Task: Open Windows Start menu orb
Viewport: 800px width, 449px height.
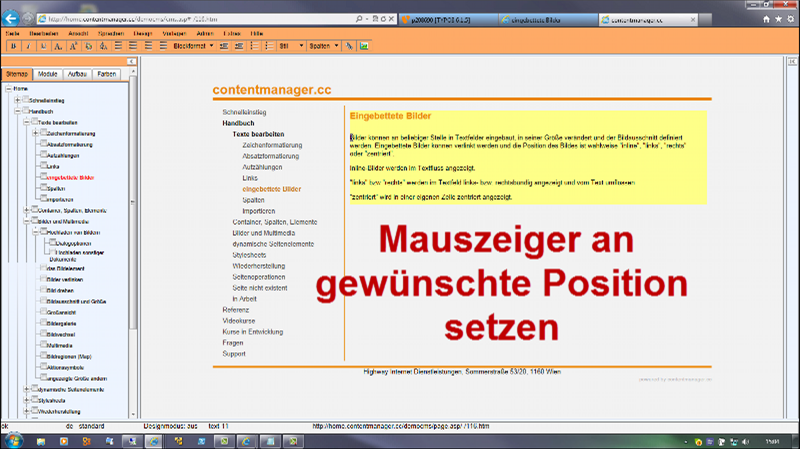Action: [x=13, y=441]
